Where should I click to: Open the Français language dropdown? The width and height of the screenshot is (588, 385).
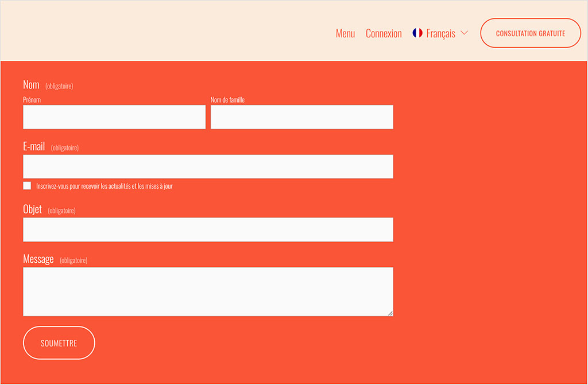[442, 33]
